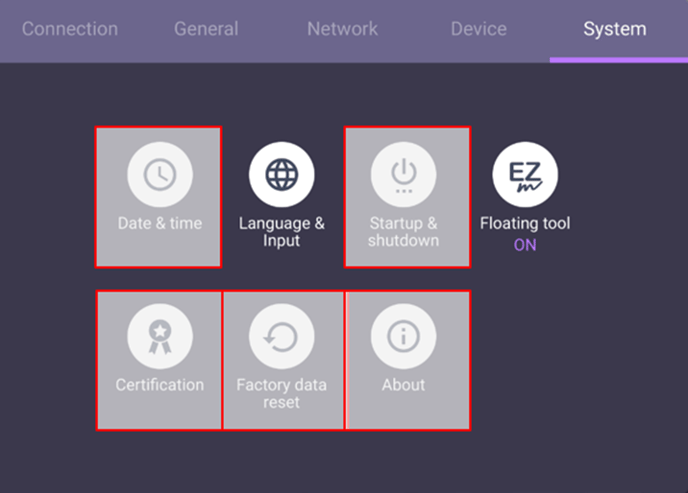Viewport: 688px width, 493px height.
Task: Click the "Startup & shutdown" text label
Action: click(403, 232)
